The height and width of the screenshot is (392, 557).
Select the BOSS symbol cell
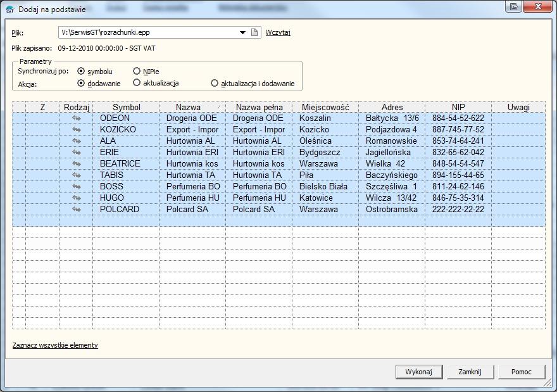coord(126,186)
